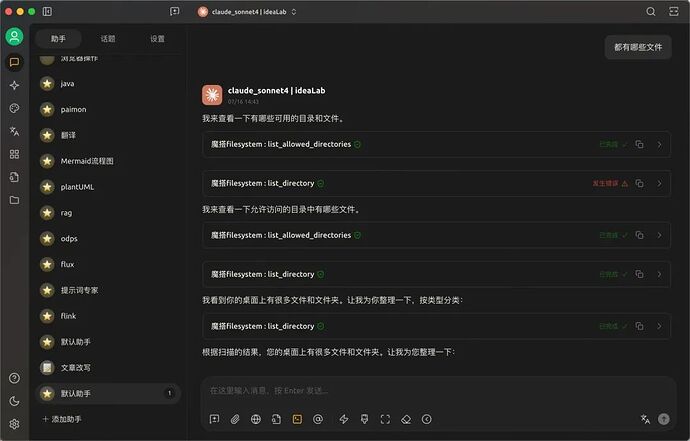Image resolution: width=690 pixels, height=441 pixels.
Task: Click the @ mention model icon
Action: coord(318,419)
